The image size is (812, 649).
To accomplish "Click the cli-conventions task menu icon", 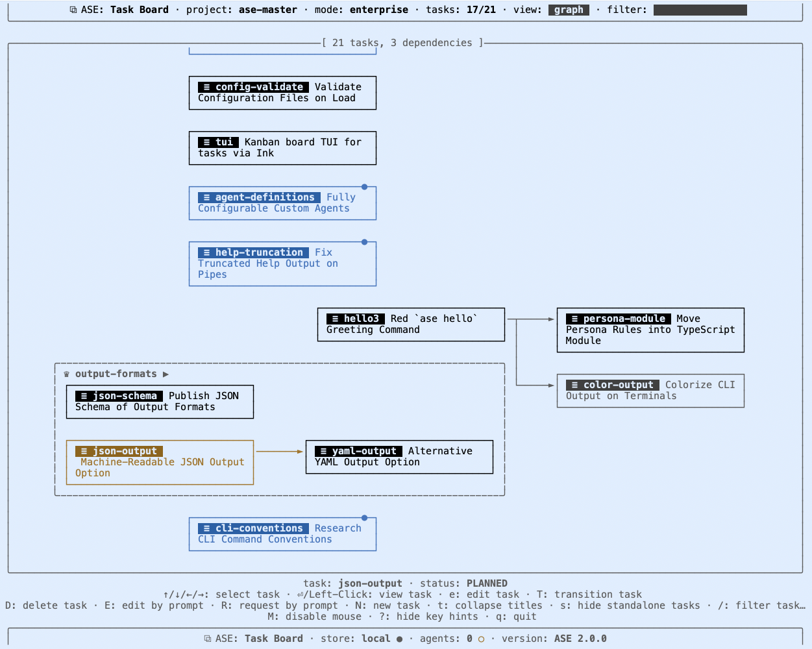I will [207, 528].
